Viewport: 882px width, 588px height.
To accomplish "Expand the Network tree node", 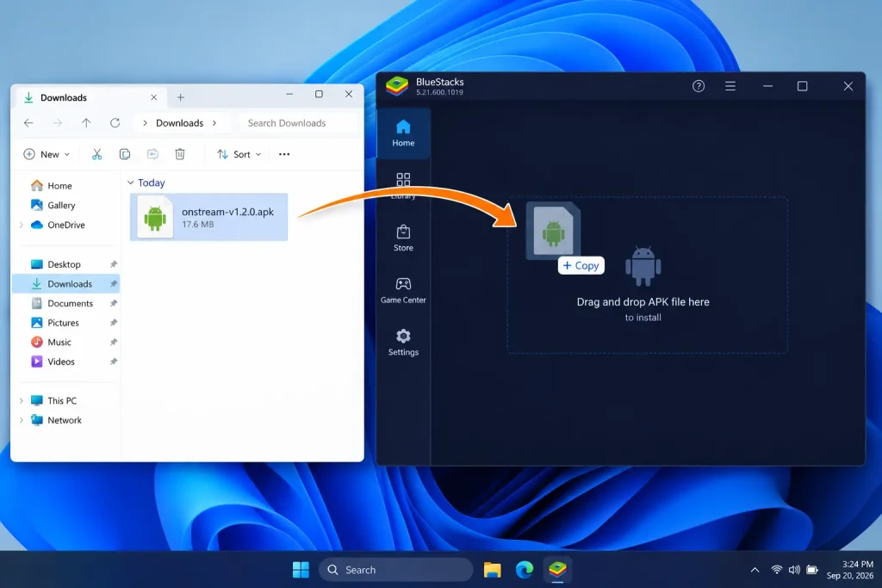I will pyautogui.click(x=22, y=420).
